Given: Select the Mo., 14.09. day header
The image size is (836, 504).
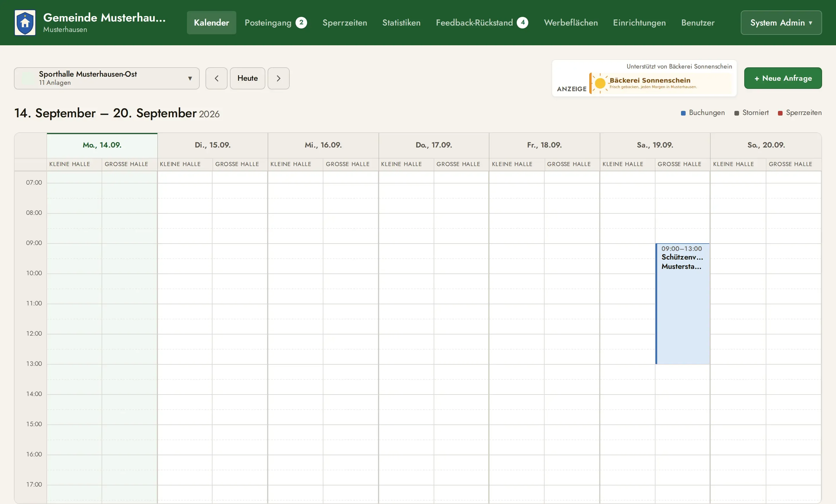Looking at the screenshot, I should coord(102,145).
